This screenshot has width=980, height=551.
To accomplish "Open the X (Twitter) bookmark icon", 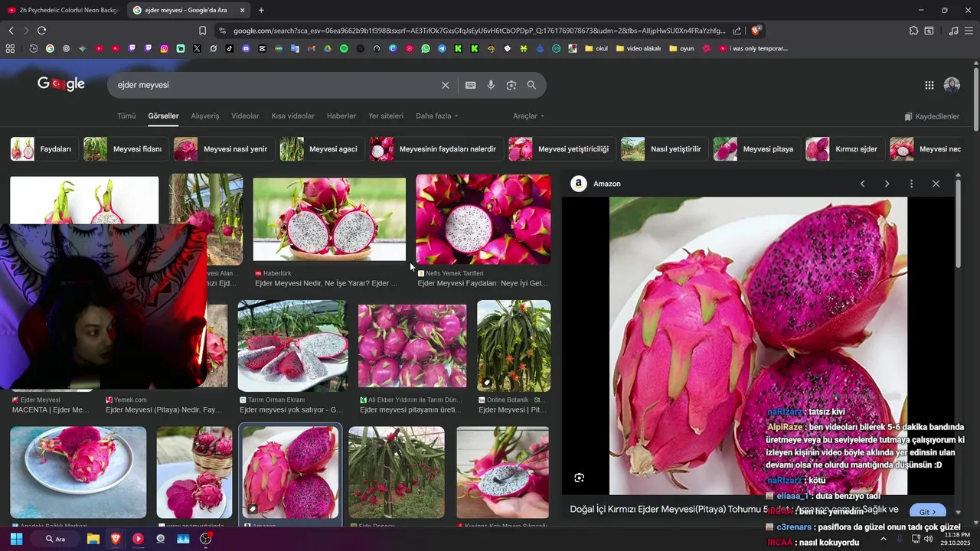I will [197, 48].
